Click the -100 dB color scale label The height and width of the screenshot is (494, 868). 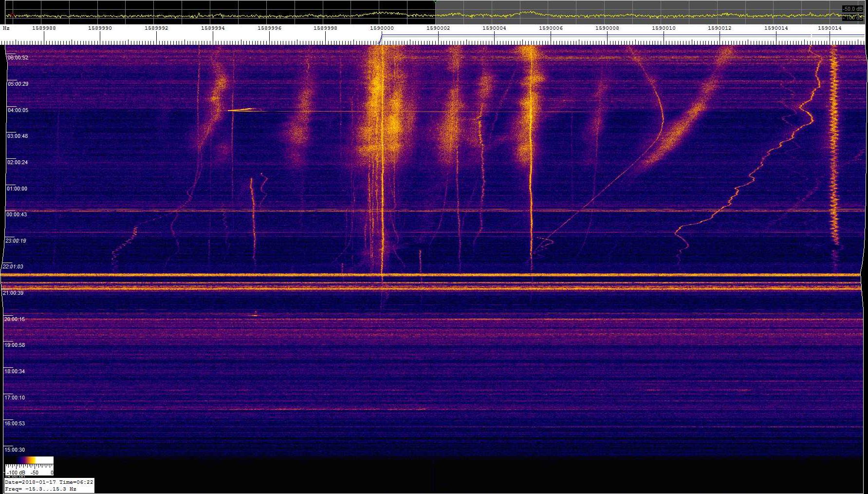(x=16, y=473)
